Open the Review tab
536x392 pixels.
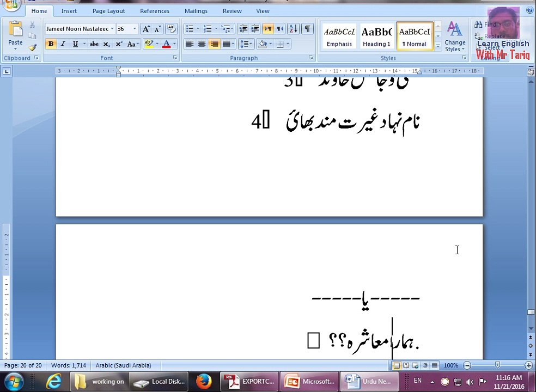point(232,11)
